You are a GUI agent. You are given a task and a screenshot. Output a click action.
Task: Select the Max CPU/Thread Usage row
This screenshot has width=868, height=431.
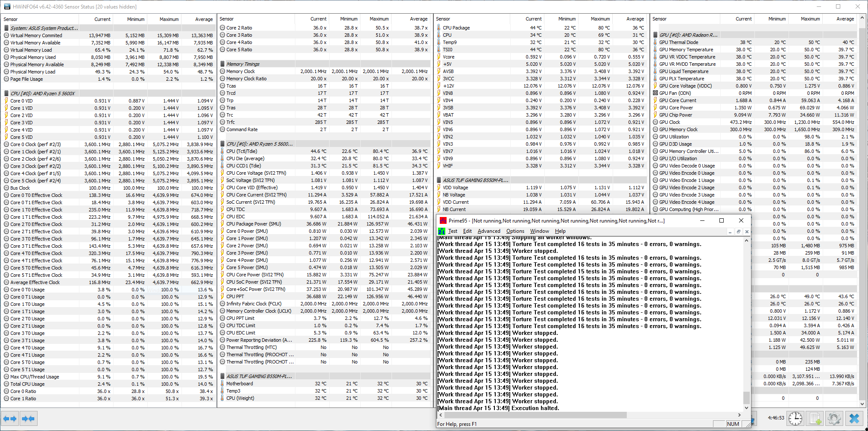[x=108, y=377]
